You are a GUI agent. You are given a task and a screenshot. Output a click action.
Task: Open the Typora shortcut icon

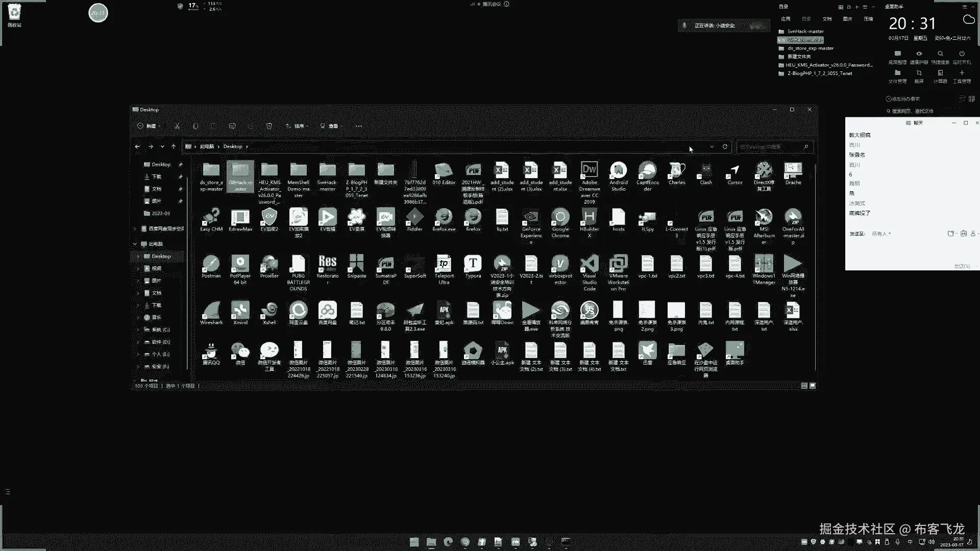(x=473, y=264)
